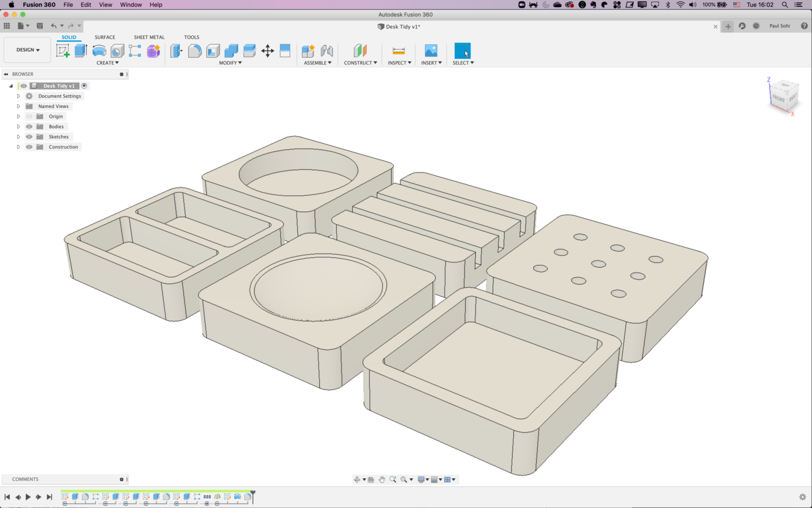Open the Hole tool

pyautogui.click(x=117, y=50)
